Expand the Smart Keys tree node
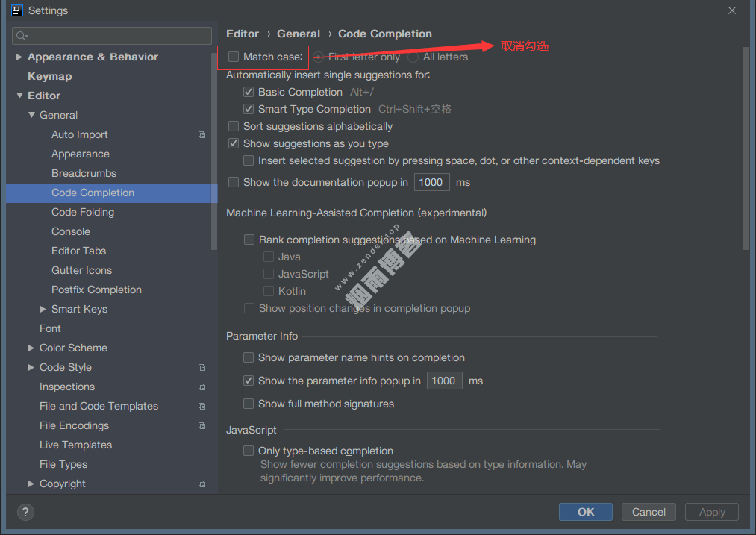The width and height of the screenshot is (756, 535). (43, 310)
